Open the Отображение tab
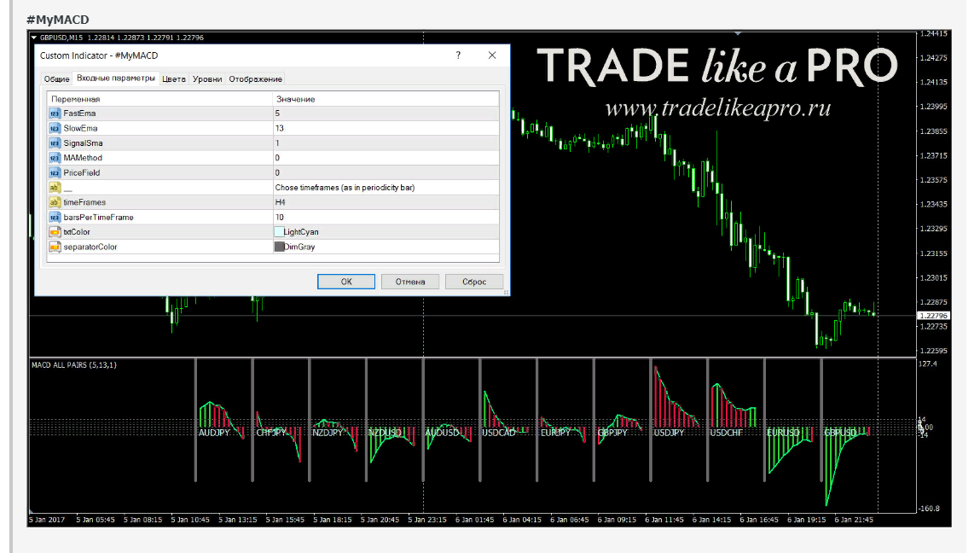The width and height of the screenshot is (980, 553). [256, 79]
